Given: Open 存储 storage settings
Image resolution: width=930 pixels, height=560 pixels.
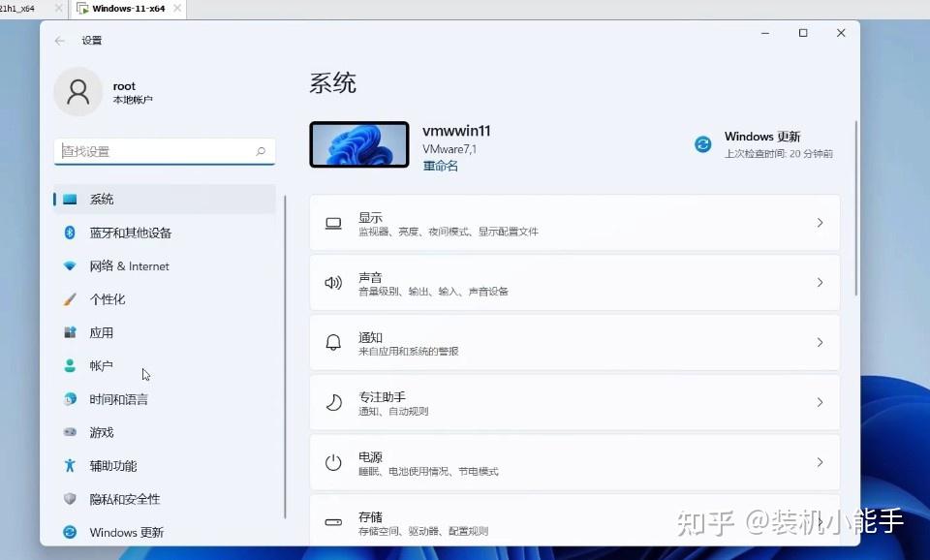Looking at the screenshot, I should coord(573,521).
